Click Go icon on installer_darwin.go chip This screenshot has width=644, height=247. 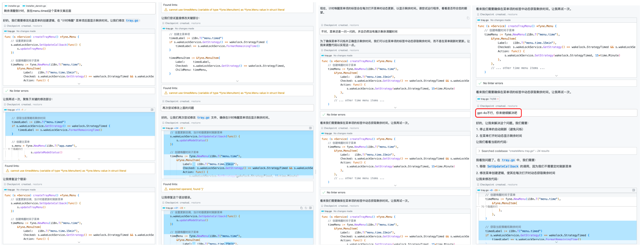24,6
